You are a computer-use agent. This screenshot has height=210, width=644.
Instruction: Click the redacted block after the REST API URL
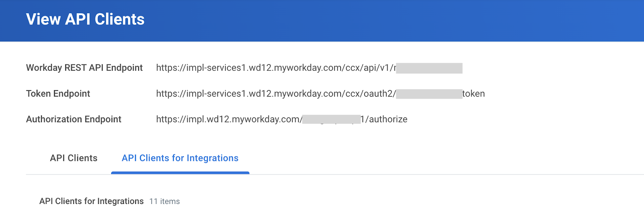point(429,68)
